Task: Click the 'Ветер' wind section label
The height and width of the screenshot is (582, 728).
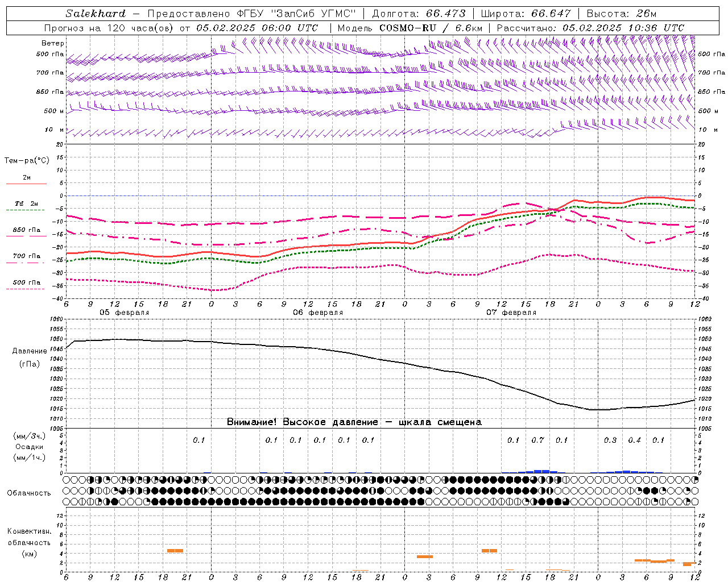Action: [53, 43]
